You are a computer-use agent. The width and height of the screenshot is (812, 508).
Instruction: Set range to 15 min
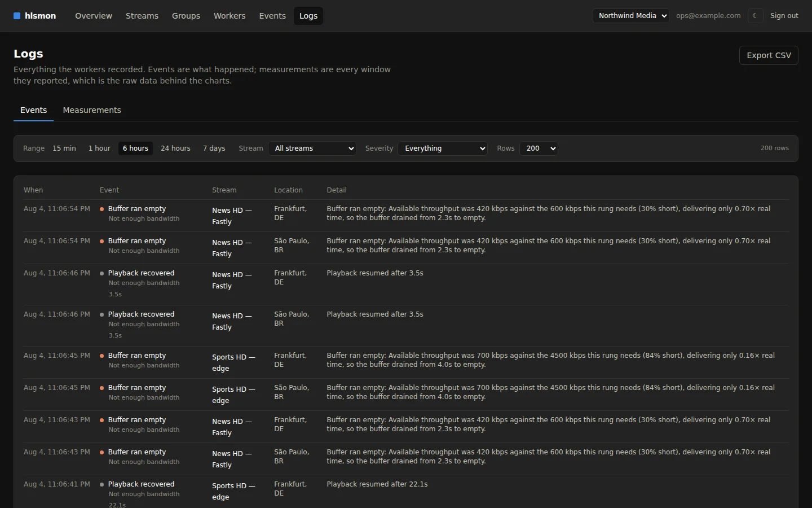(64, 148)
